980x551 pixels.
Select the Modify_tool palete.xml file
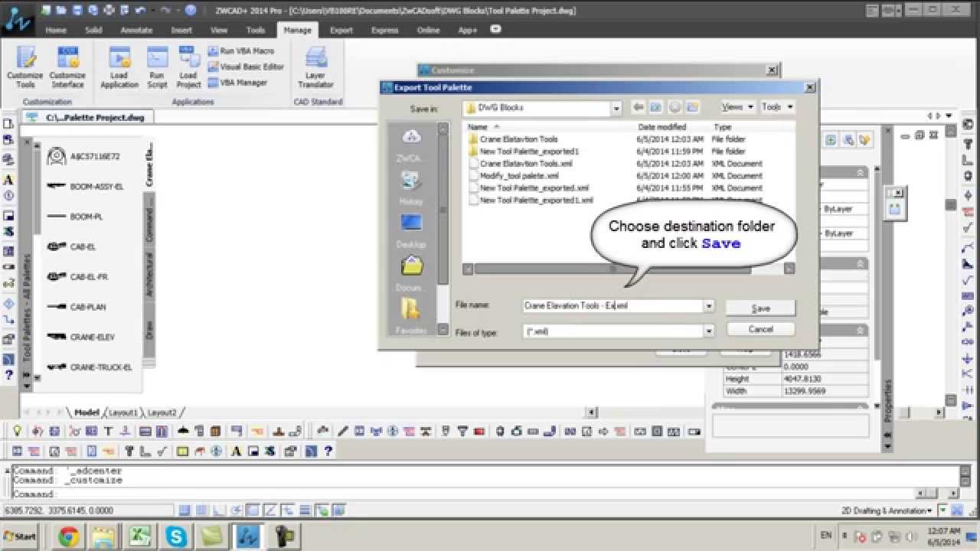coord(519,175)
